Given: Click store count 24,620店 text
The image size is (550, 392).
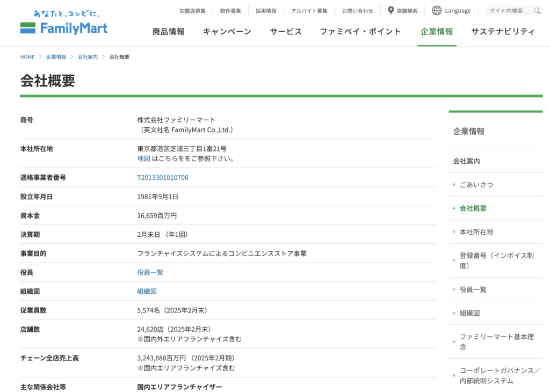Looking at the screenshot, I should pos(150,329).
